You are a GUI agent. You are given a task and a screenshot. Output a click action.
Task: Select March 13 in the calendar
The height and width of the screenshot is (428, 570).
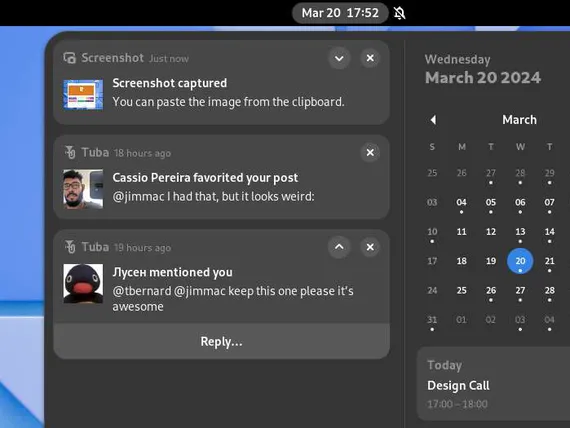520,233
